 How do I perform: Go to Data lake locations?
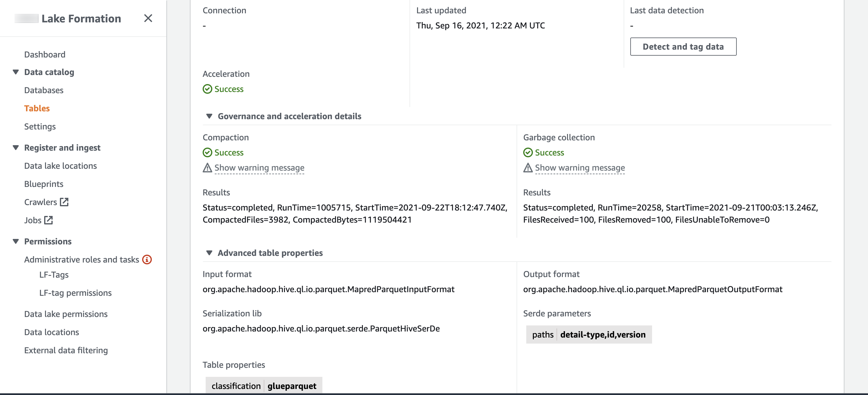[x=60, y=166]
